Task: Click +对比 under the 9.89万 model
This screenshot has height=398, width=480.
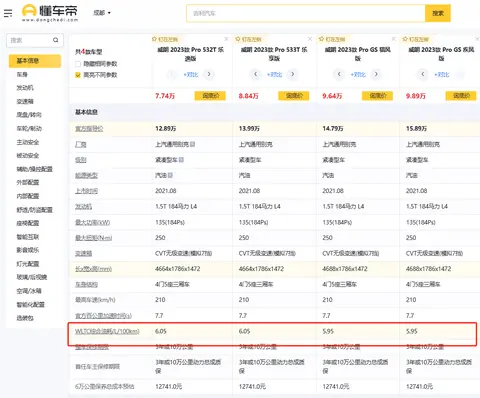Action: (x=442, y=74)
